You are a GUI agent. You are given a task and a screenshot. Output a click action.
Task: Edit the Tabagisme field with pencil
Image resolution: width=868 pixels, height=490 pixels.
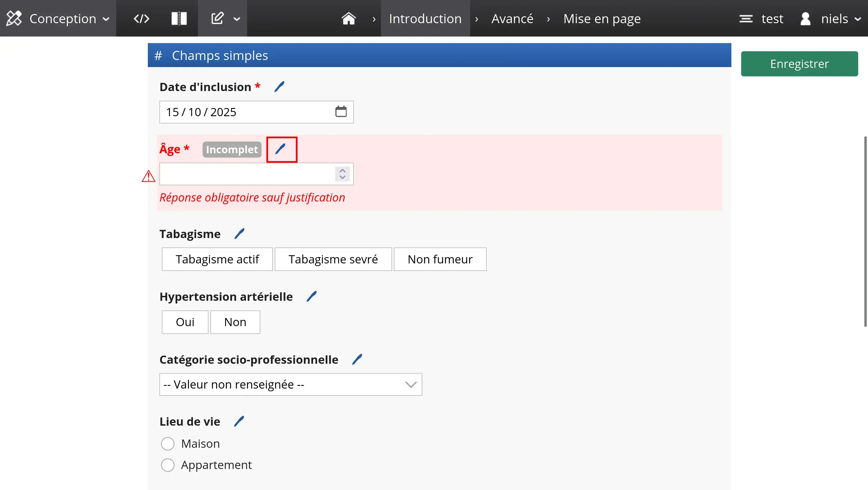click(x=239, y=233)
